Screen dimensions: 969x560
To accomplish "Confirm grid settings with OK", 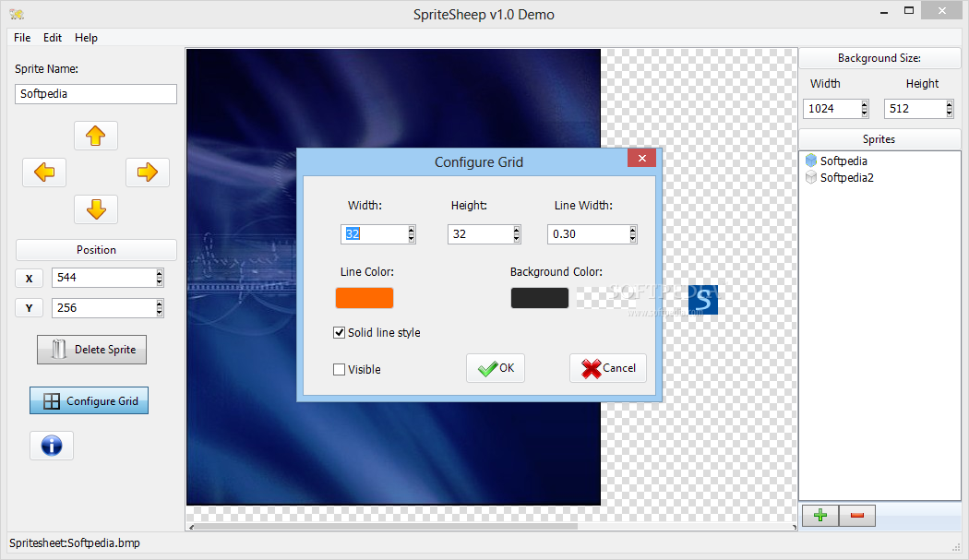I will point(496,368).
